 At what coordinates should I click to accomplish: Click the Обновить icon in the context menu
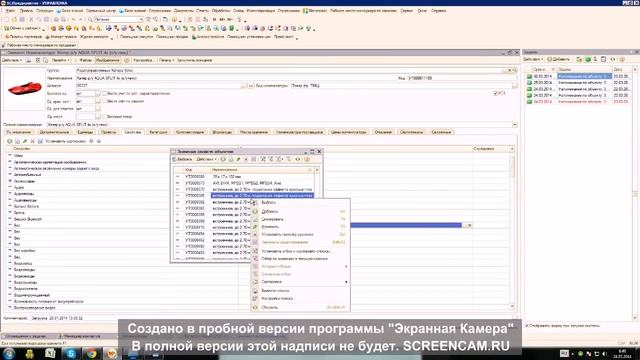click(255, 307)
